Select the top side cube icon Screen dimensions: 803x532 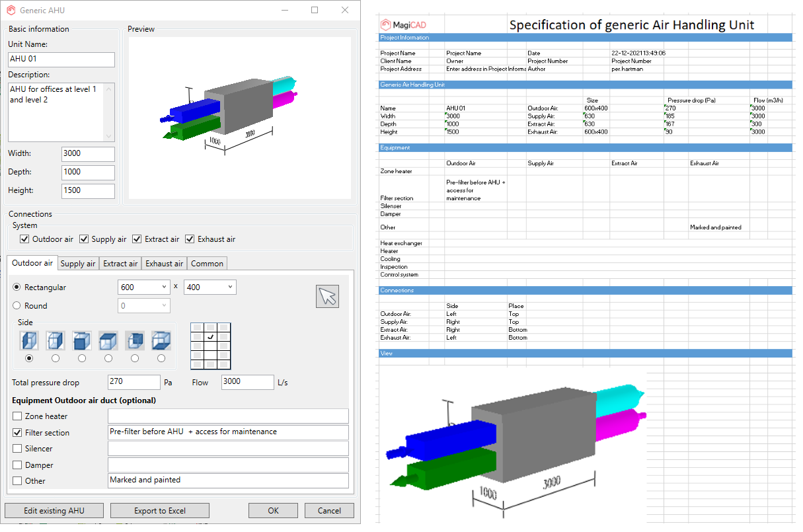point(108,341)
